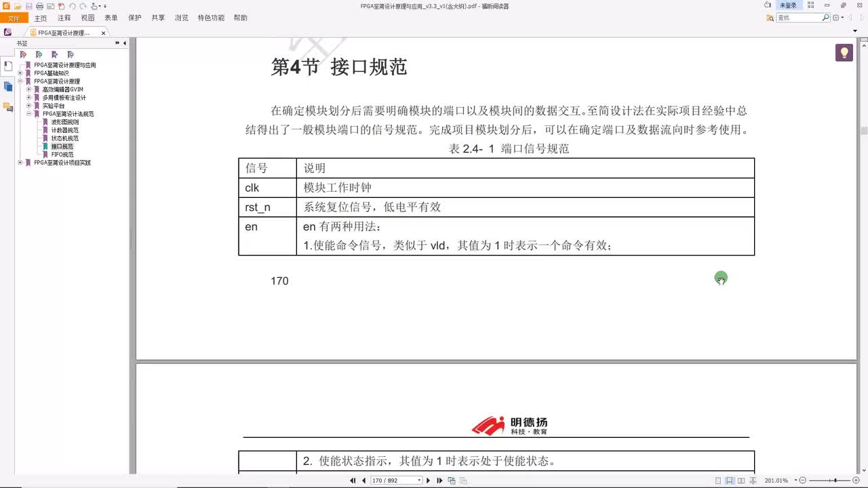Expand the 高效编辑器GVIM bookmark node
Screen dimensions: 868x488
coord(28,89)
